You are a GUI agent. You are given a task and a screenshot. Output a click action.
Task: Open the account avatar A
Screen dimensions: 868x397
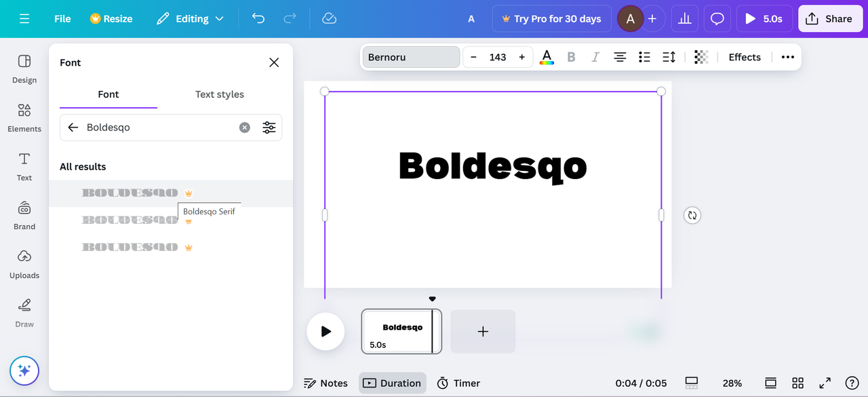pos(630,19)
